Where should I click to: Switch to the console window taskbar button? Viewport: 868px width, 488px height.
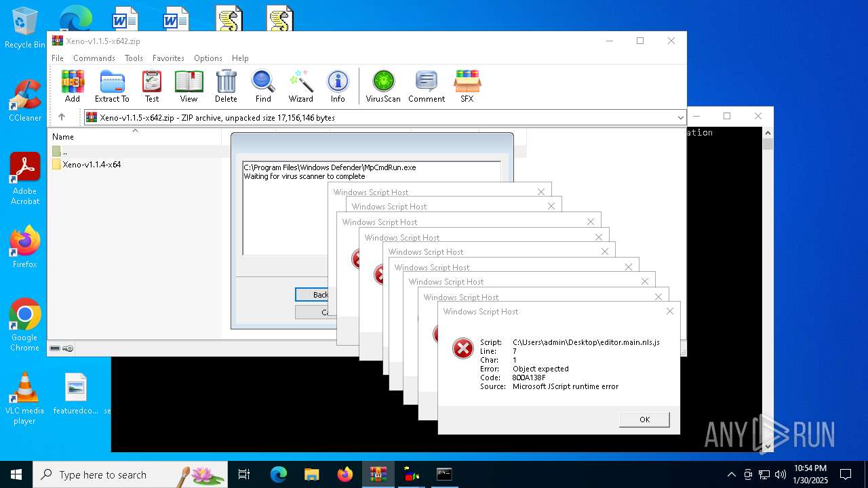coord(444,474)
